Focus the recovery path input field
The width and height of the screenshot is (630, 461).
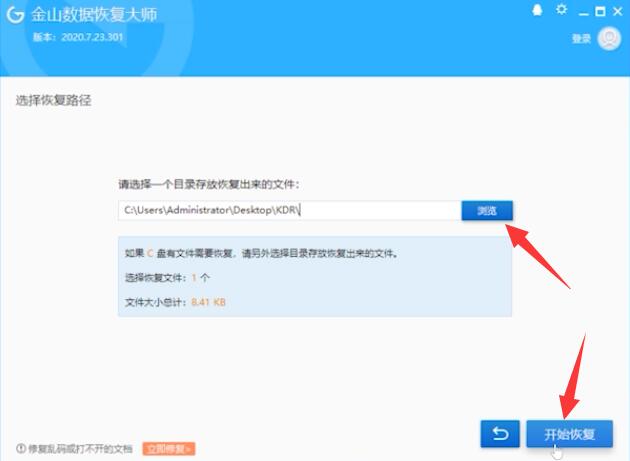(290, 210)
